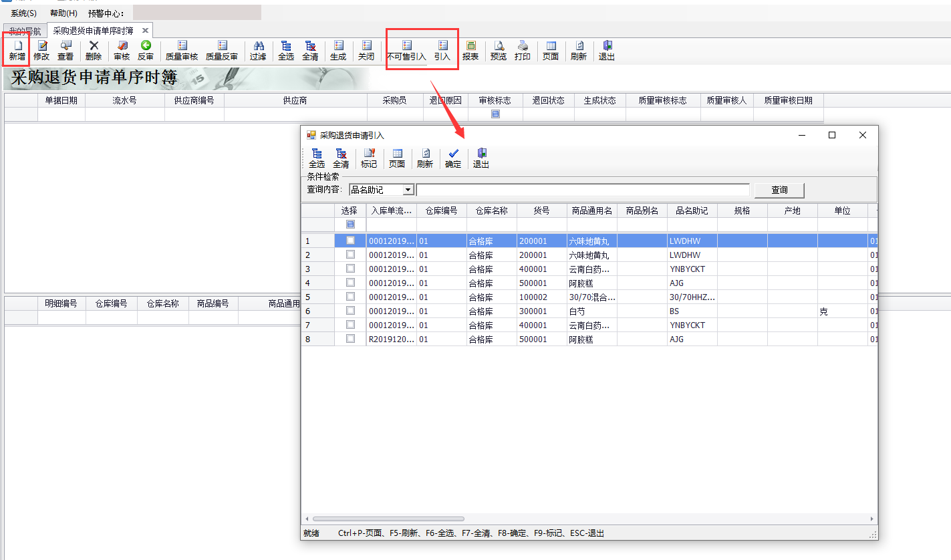951x560 pixels.
Task: Open the 过滤 filter icon
Action: pos(258,51)
